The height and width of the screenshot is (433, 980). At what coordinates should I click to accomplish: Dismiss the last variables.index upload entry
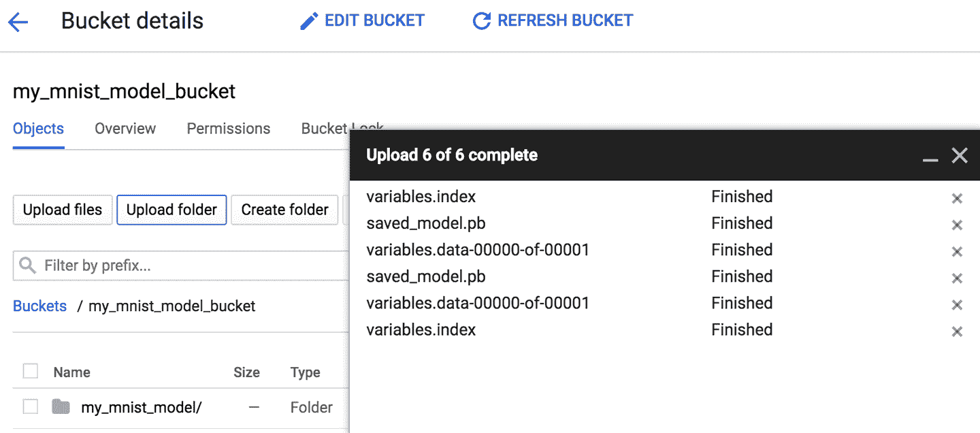[957, 332]
